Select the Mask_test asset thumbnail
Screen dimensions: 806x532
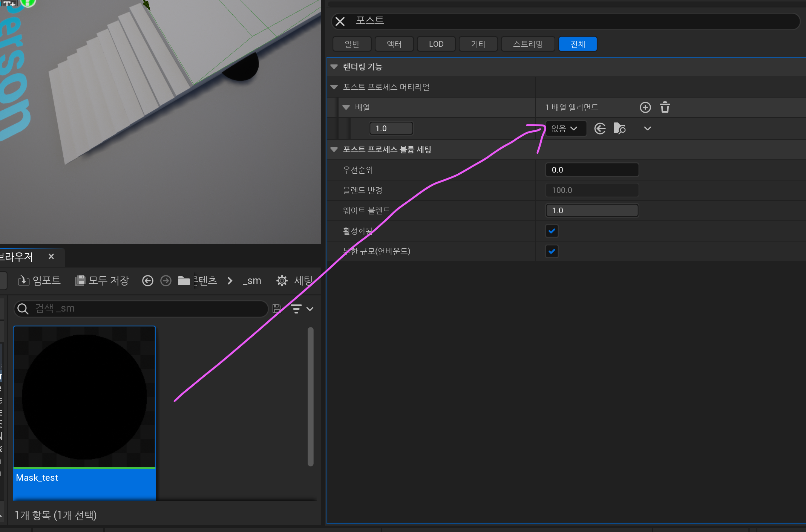pyautogui.click(x=84, y=397)
